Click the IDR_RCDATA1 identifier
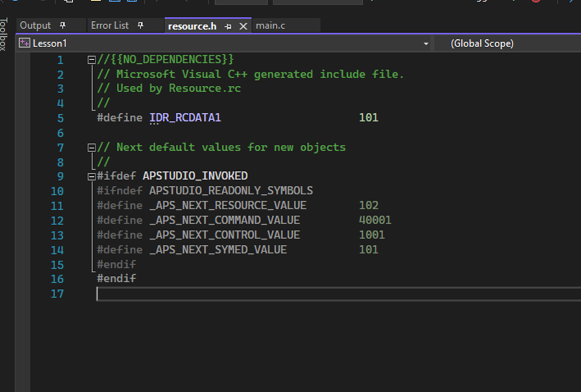581x392 pixels. click(x=185, y=118)
